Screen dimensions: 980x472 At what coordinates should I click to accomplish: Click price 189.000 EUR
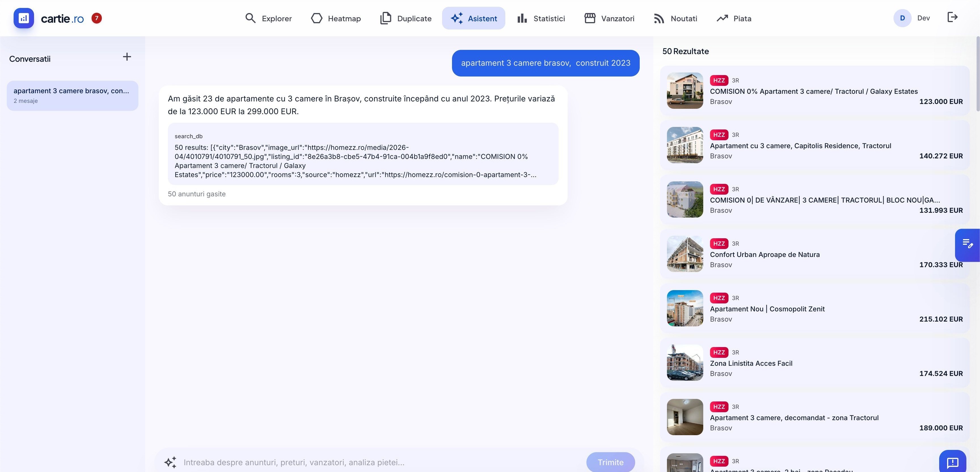941,428
